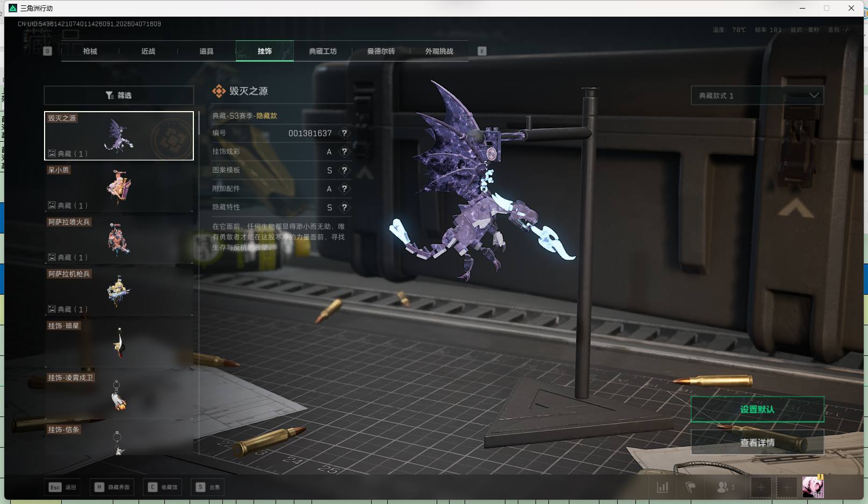Click the help icon next to 编号
Viewport: 868px width, 504px height.
(344, 133)
